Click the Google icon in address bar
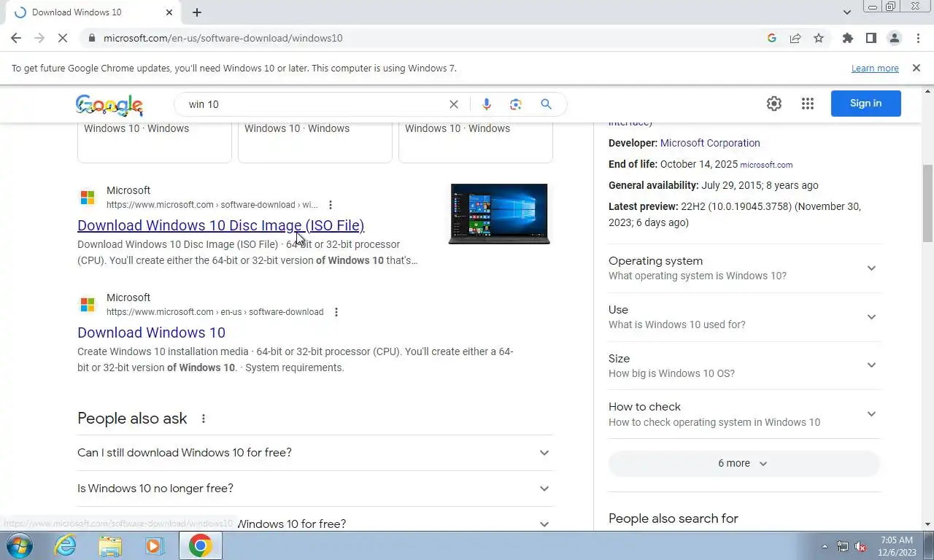 coord(772,38)
